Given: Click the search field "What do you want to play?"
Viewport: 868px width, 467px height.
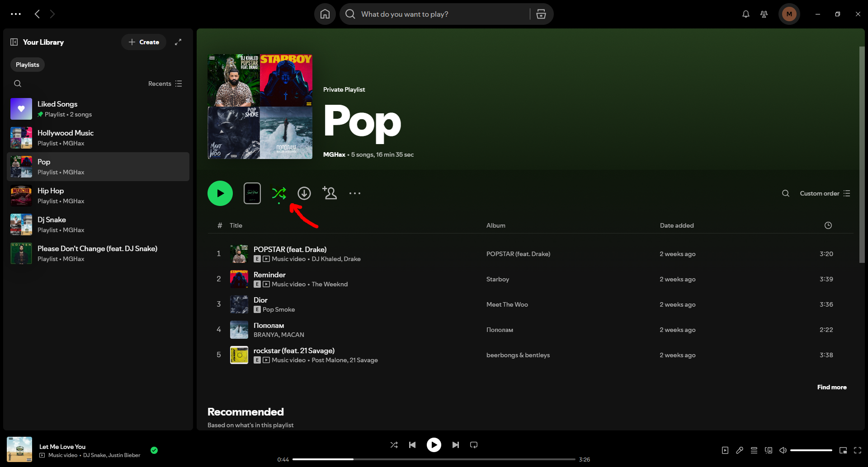Looking at the screenshot, I should click(434, 14).
